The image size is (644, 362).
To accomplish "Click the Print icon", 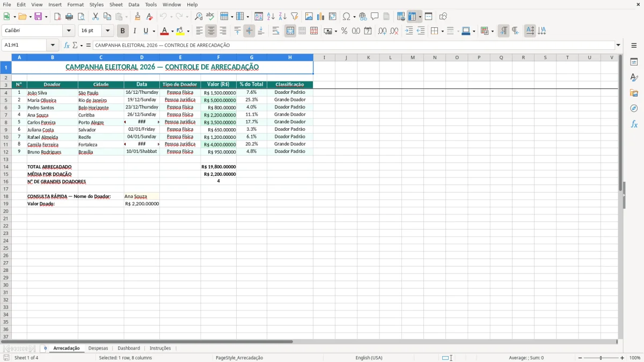I will pos(69,17).
